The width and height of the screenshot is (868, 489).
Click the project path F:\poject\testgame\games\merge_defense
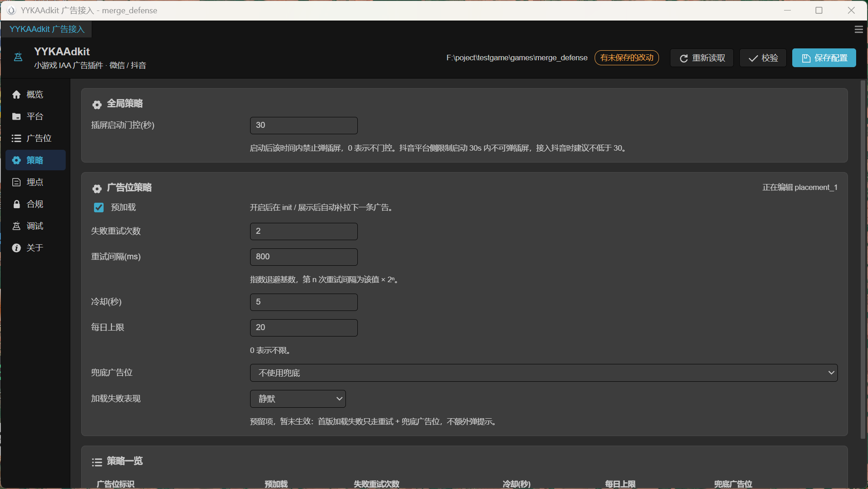(x=517, y=58)
